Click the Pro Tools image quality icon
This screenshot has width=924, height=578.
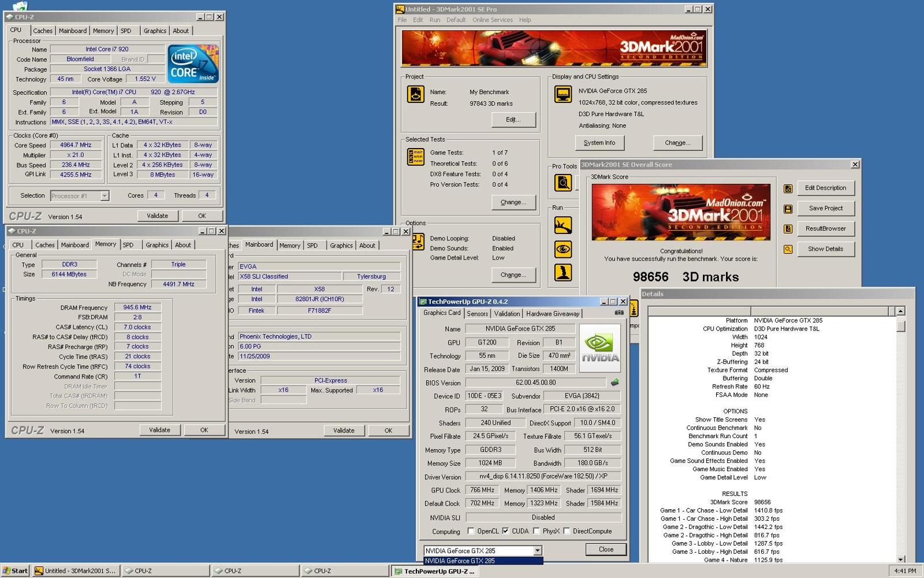tap(563, 183)
